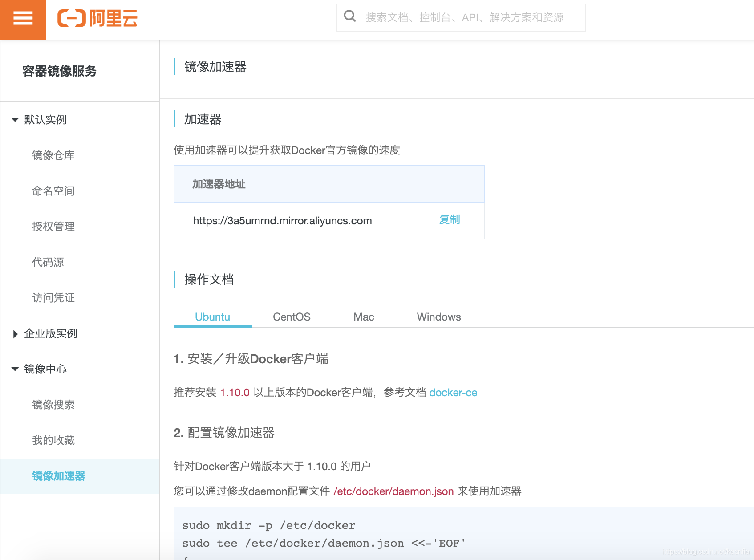This screenshot has height=560, width=754.
Task: Click the search magnifier icon
Action: coord(350,16)
